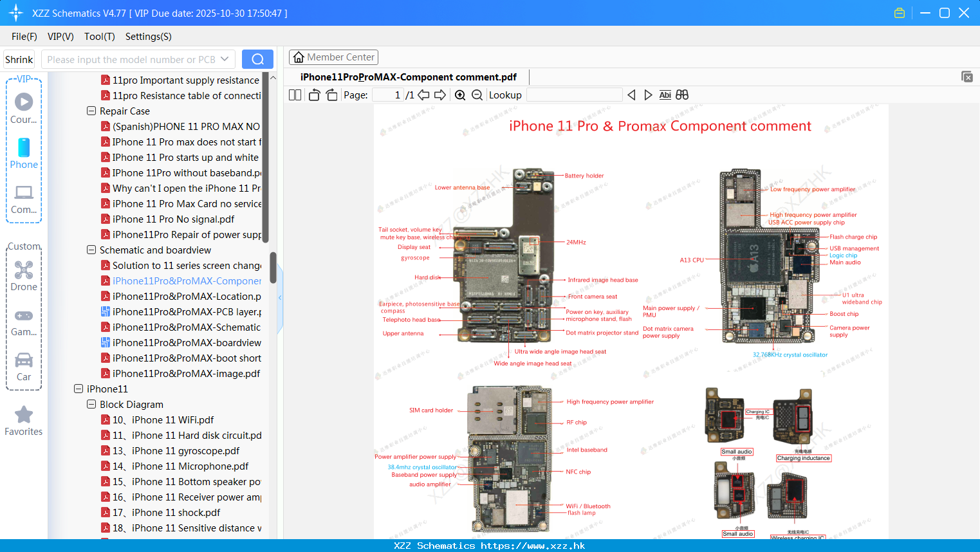Click the tree scroll-up arrow
This screenshot has height=552, width=980.
(x=273, y=77)
